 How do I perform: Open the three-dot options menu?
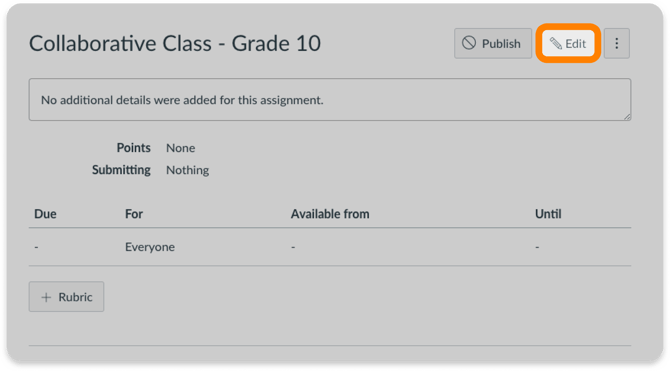pyautogui.click(x=617, y=43)
